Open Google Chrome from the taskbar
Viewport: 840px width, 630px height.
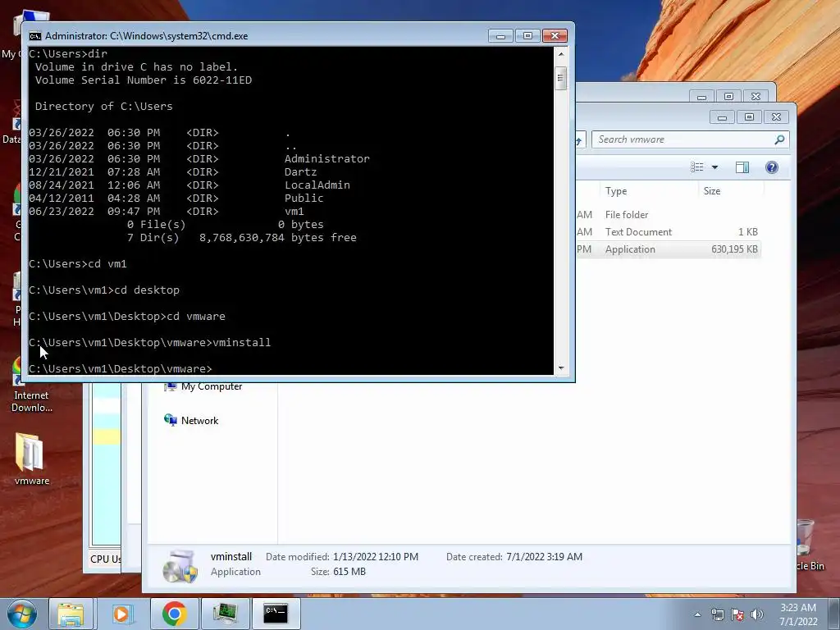(x=174, y=614)
